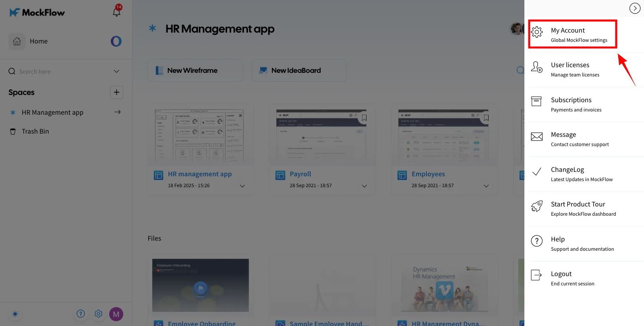
Task: Open the Trash Bin icon
Action: (x=13, y=132)
